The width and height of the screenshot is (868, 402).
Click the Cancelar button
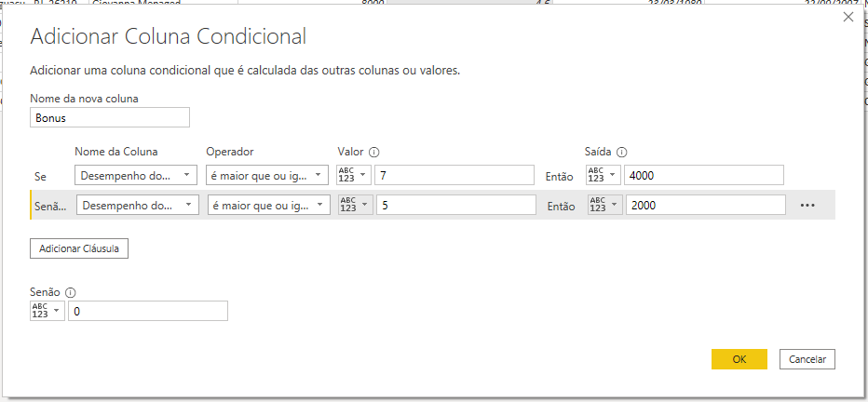807,359
